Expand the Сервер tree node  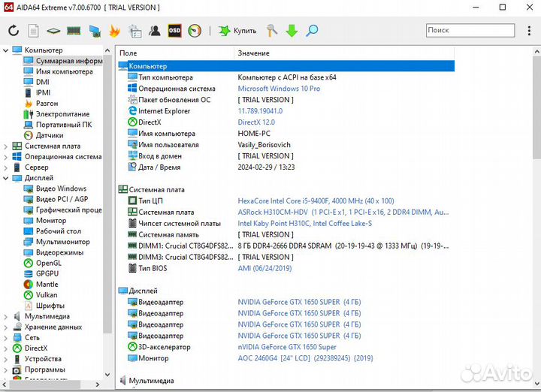5,167
